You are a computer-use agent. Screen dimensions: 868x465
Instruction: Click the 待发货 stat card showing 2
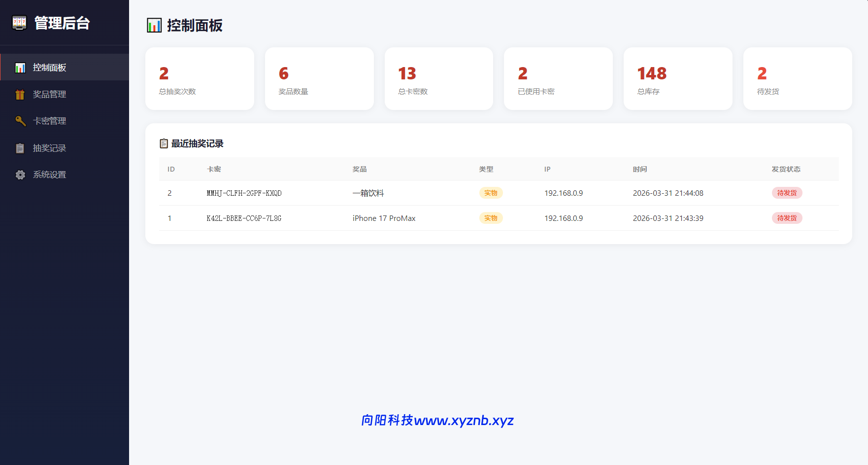coord(798,78)
